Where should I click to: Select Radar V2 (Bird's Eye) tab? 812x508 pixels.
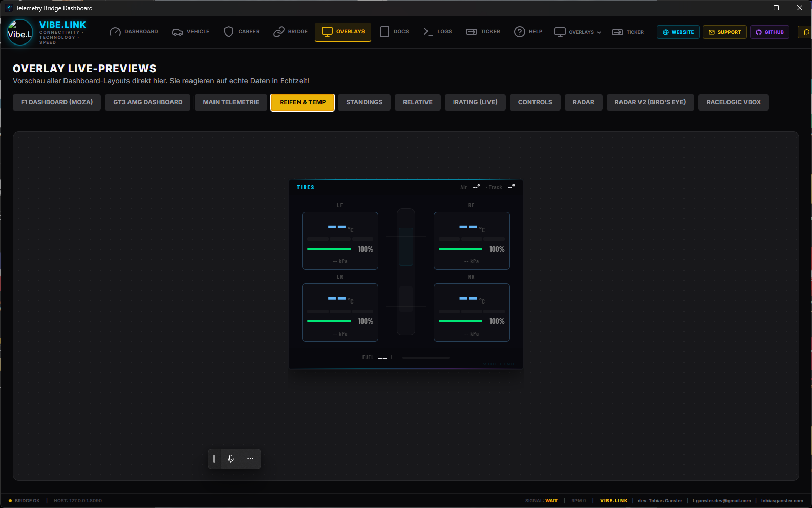650,102
